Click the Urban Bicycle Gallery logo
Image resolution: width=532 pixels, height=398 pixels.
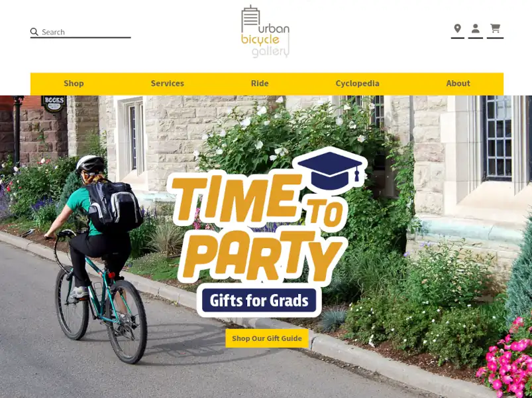[265, 32]
